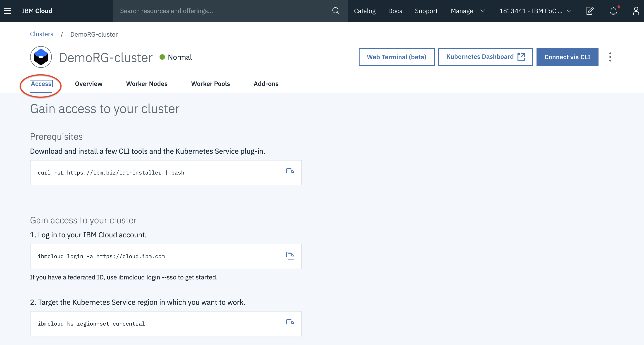
Task: Open the Support link in header
Action: (426, 11)
